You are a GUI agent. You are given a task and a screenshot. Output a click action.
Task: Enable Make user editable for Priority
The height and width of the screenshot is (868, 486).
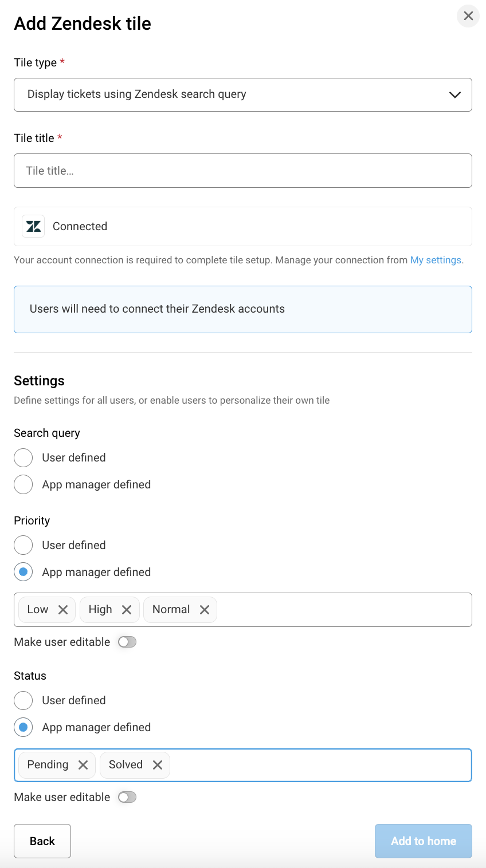127,642
